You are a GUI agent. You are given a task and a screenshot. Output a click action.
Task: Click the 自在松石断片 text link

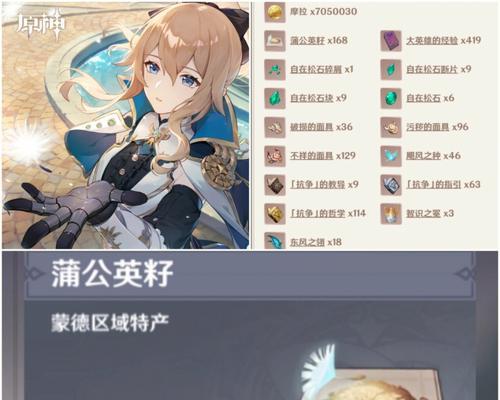[432, 69]
